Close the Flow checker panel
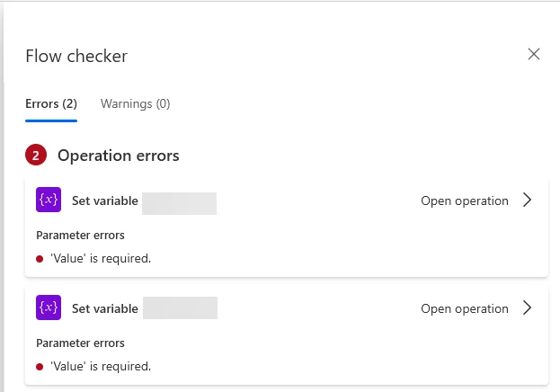 tap(534, 55)
